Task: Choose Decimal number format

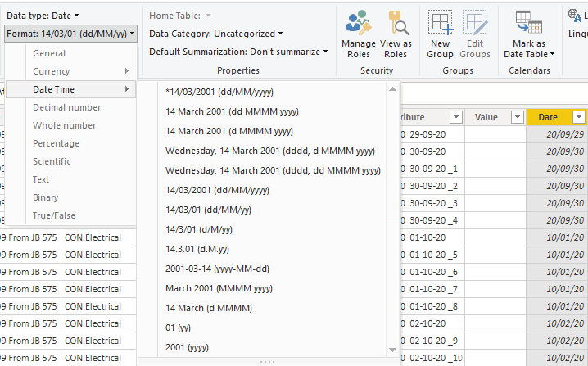Action: [x=71, y=107]
